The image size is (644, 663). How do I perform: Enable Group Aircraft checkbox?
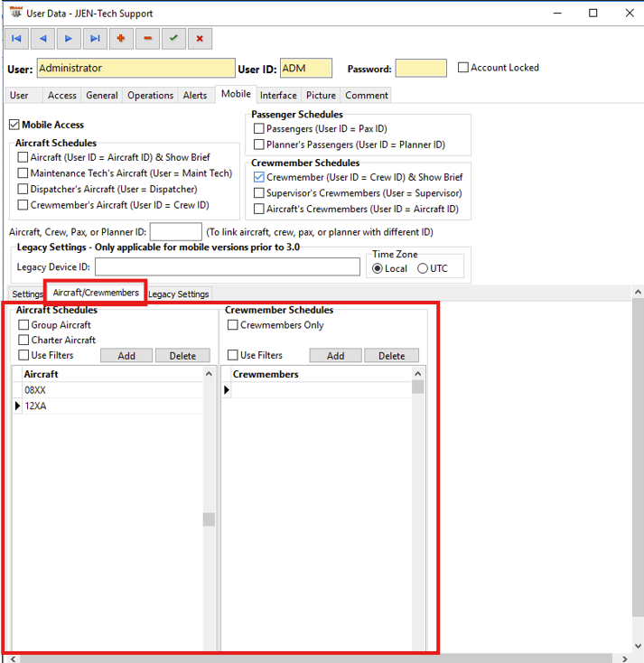click(x=24, y=325)
